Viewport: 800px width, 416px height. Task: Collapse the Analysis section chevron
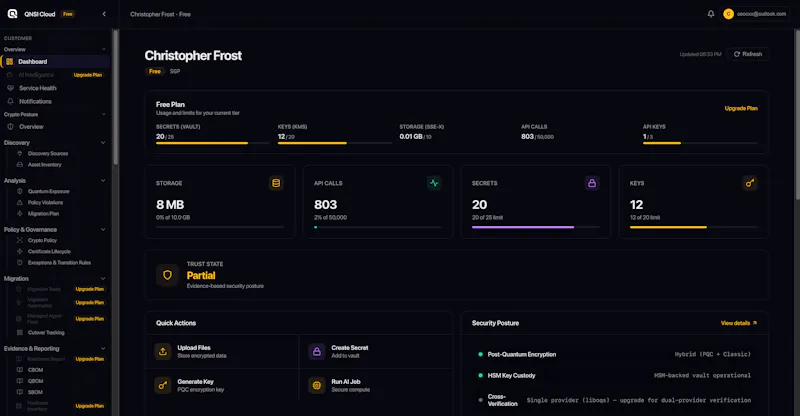coord(104,180)
